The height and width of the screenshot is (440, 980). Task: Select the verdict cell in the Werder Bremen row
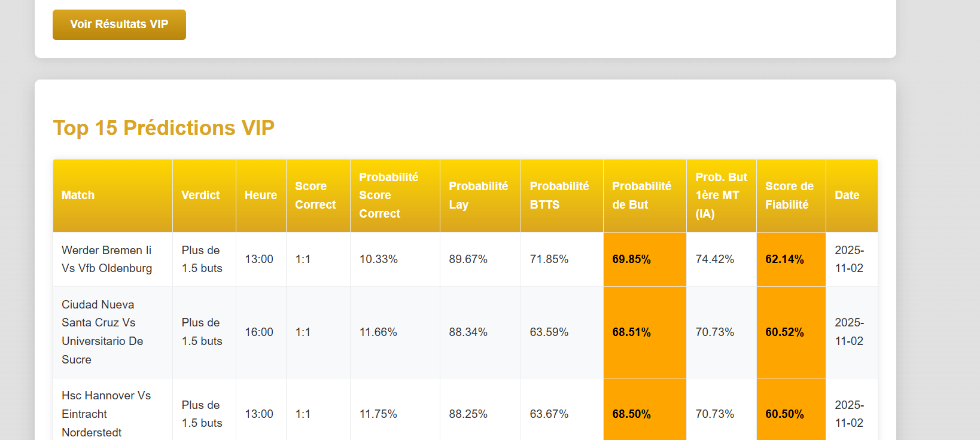[x=205, y=259]
